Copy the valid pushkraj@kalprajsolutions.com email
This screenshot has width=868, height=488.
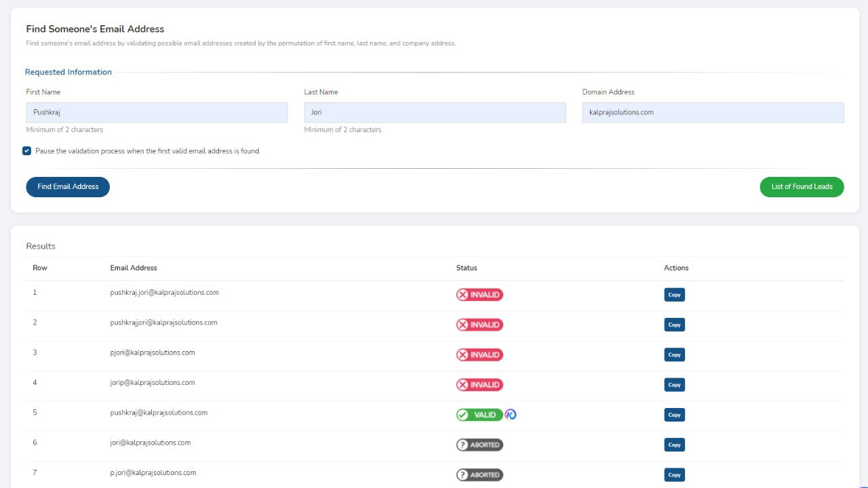674,415
